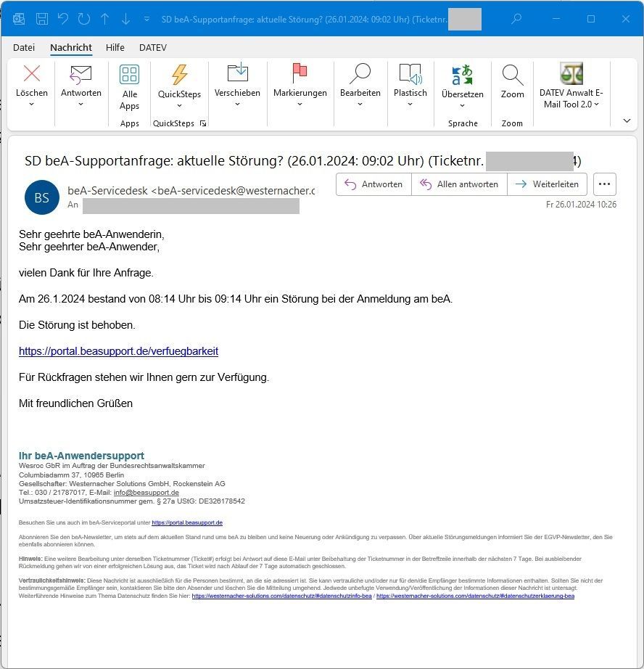Go to next item with down arrow
644x669 pixels.
point(125,19)
